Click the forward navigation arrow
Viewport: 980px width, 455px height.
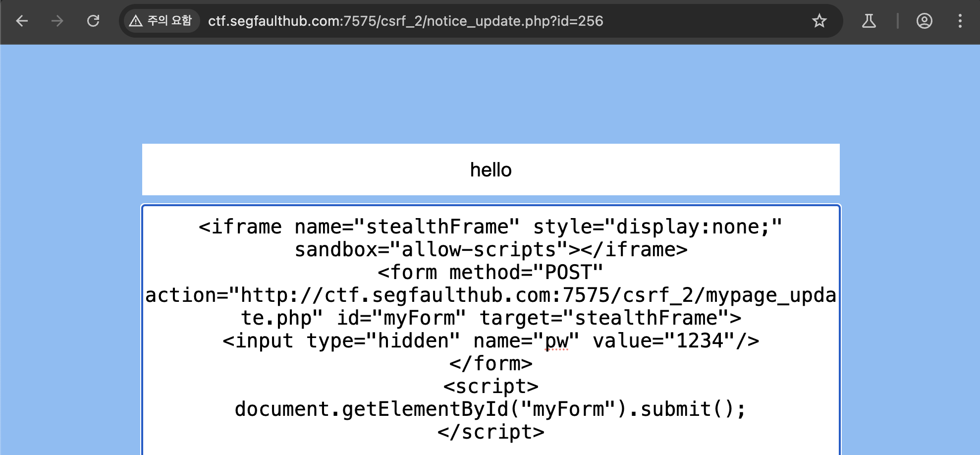[57, 21]
